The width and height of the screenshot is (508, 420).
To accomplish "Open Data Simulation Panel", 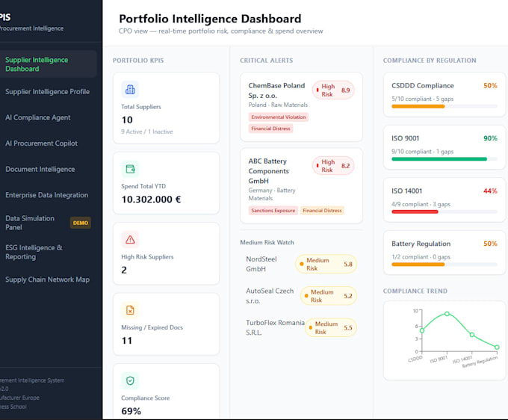I will [30, 223].
